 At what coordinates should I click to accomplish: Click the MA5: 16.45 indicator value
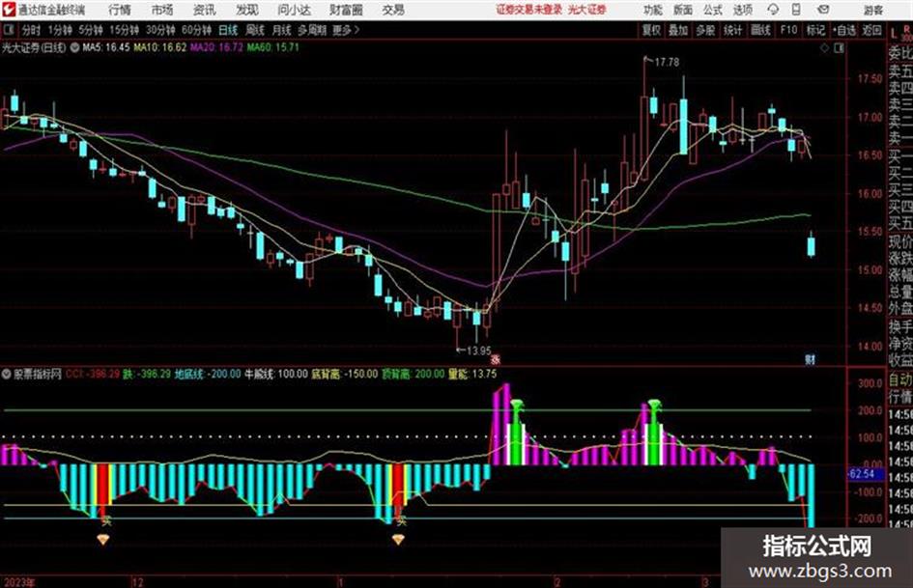tap(106, 47)
